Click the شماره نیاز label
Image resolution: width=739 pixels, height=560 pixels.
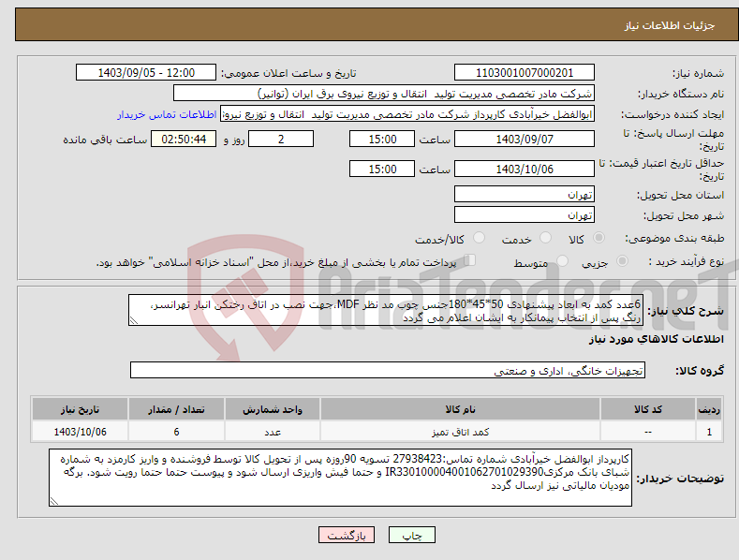(698, 74)
